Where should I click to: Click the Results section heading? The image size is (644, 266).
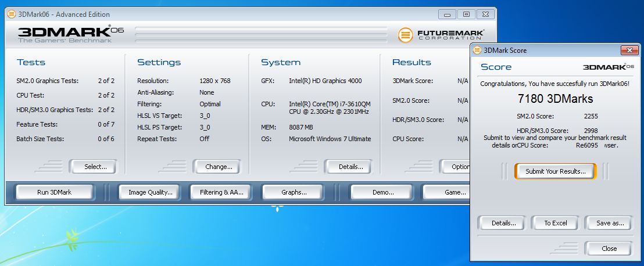[412, 62]
